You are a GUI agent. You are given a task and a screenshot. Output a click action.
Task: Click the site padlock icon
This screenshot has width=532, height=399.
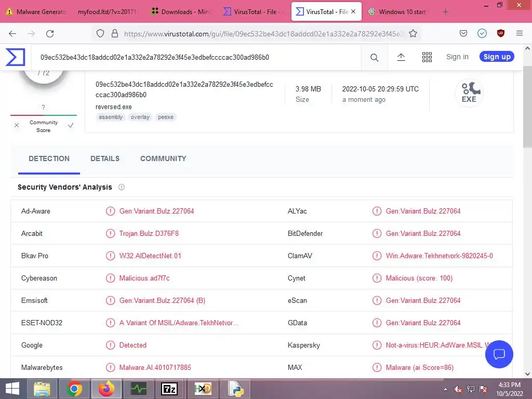pyautogui.click(x=115, y=33)
